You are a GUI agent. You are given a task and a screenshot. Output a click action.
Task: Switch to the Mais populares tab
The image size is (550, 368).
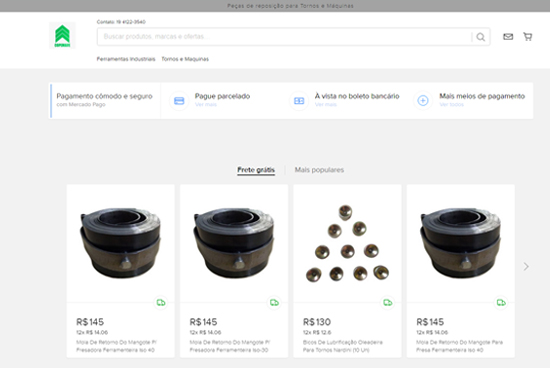coord(319,170)
